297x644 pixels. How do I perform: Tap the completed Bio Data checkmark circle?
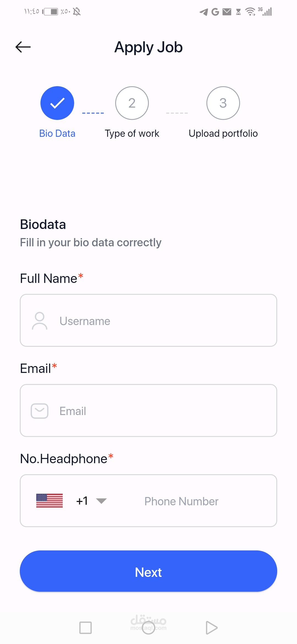pos(57,103)
